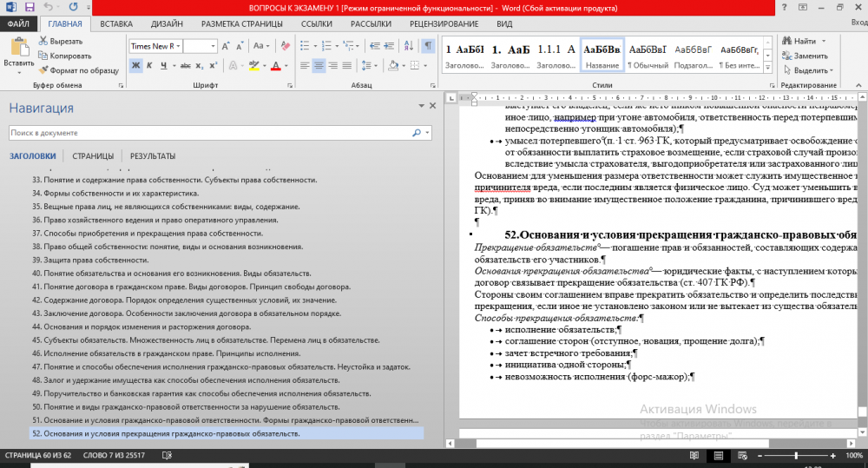The image size is (868, 468).
Task: Apply strikethrough formatting with the abc button
Action: pos(184,66)
